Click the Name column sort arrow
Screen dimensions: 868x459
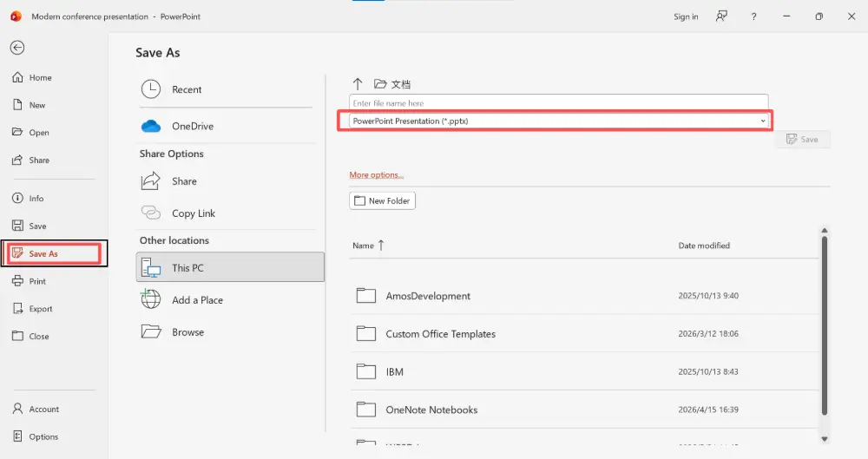381,246
